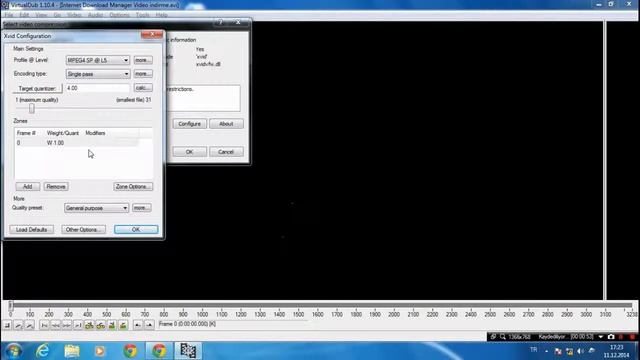Open the Windows Start menu orb
The width and height of the screenshot is (640, 360).
13,351
